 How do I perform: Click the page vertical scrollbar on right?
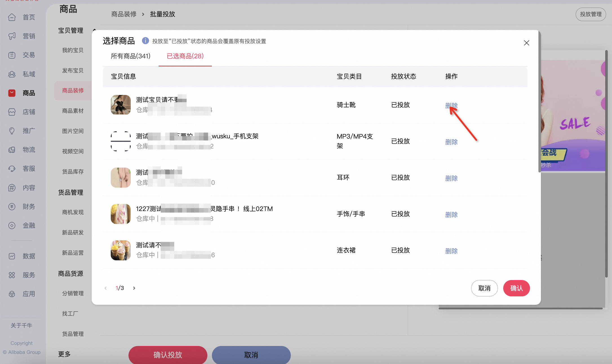click(x=607, y=163)
